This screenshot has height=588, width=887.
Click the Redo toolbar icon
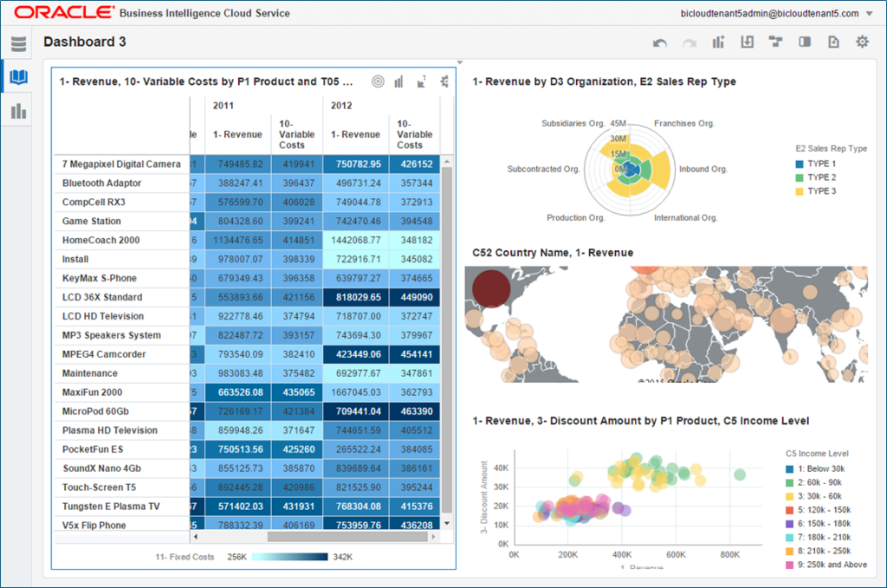pos(689,41)
